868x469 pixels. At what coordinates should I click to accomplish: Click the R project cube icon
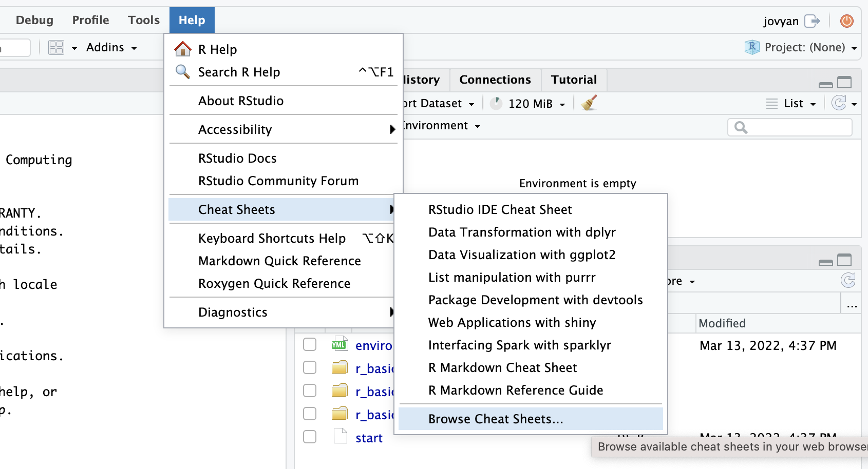[752, 47]
